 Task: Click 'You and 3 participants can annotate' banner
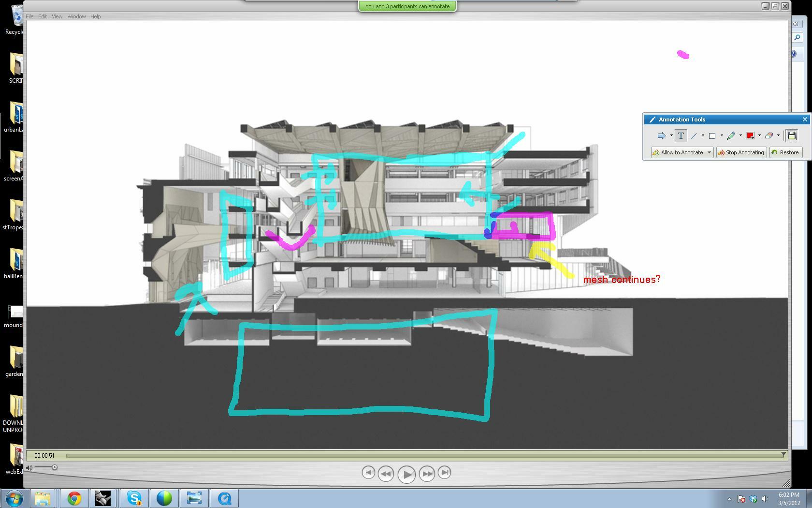(x=407, y=6)
